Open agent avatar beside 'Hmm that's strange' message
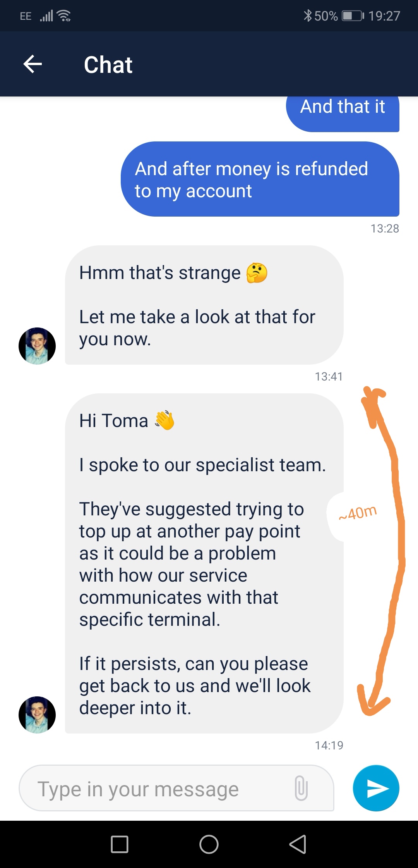This screenshot has height=868, width=418. tap(37, 346)
